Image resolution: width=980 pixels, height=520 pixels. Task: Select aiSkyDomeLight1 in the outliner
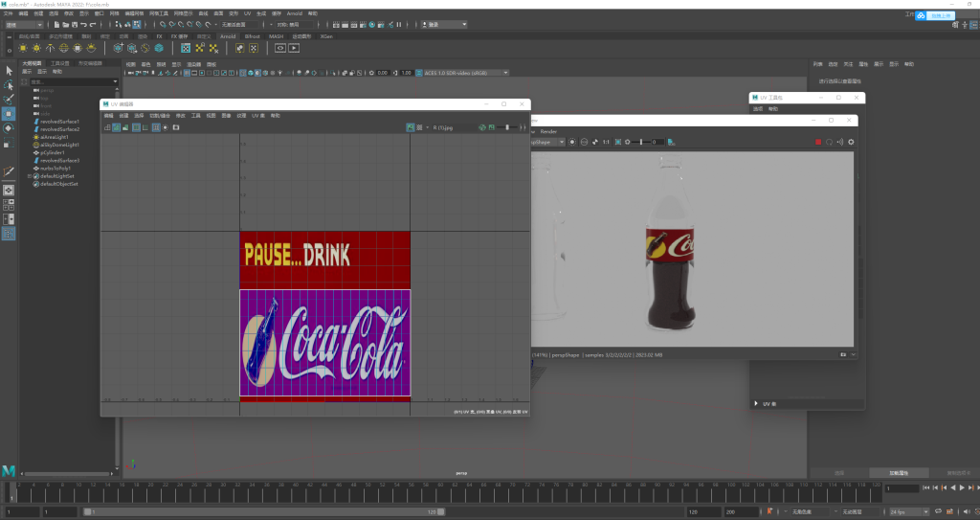[x=59, y=145]
